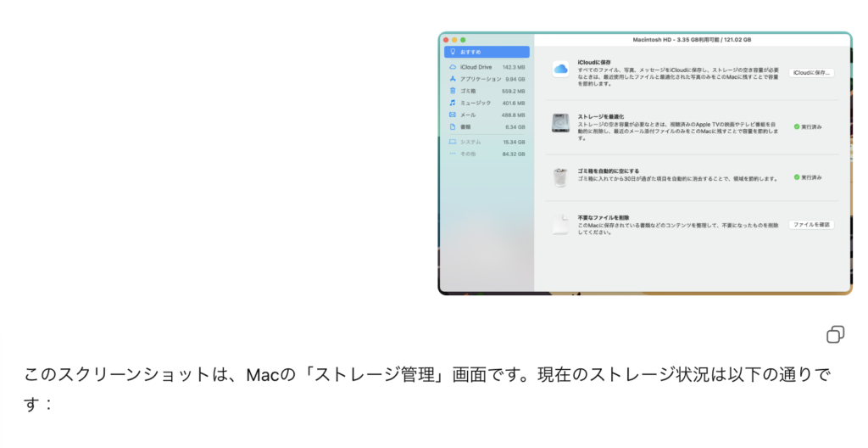Click the trash can icon beside ゴミ箱 in sidebar
The width and height of the screenshot is (868, 448).
coord(453,91)
